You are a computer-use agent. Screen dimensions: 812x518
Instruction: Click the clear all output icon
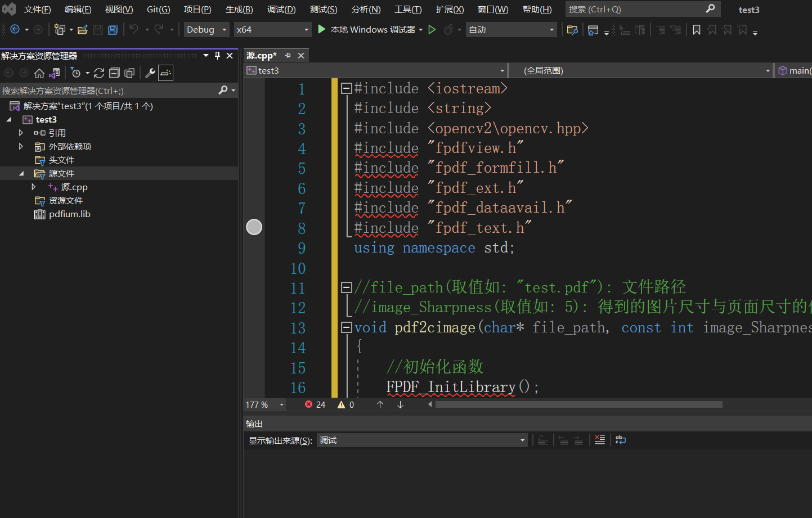pyautogui.click(x=600, y=440)
